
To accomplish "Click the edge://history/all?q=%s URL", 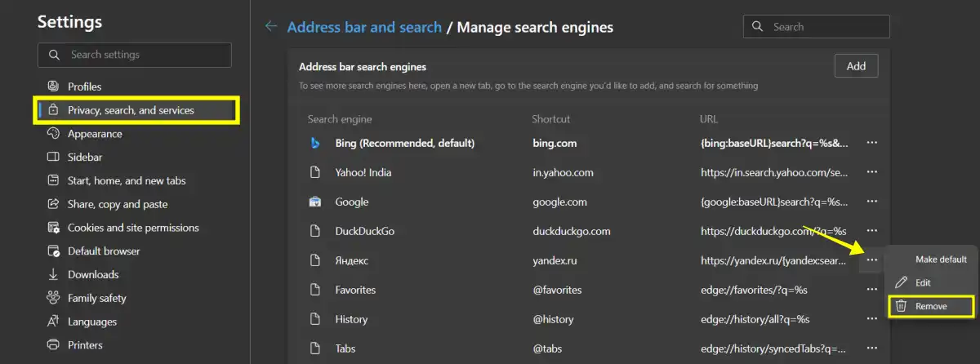I will [755, 319].
